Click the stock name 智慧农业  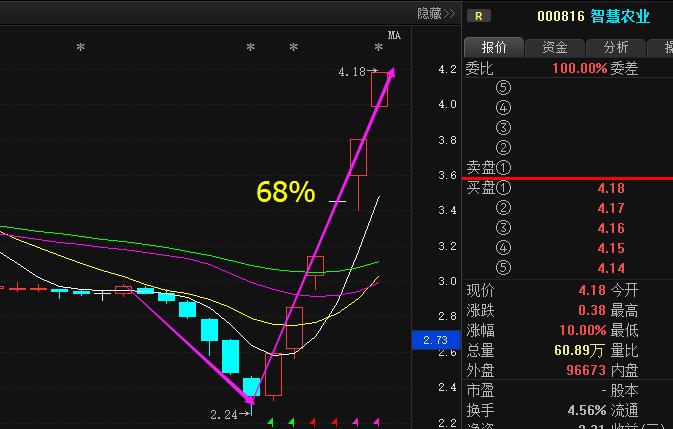[x=620, y=16]
